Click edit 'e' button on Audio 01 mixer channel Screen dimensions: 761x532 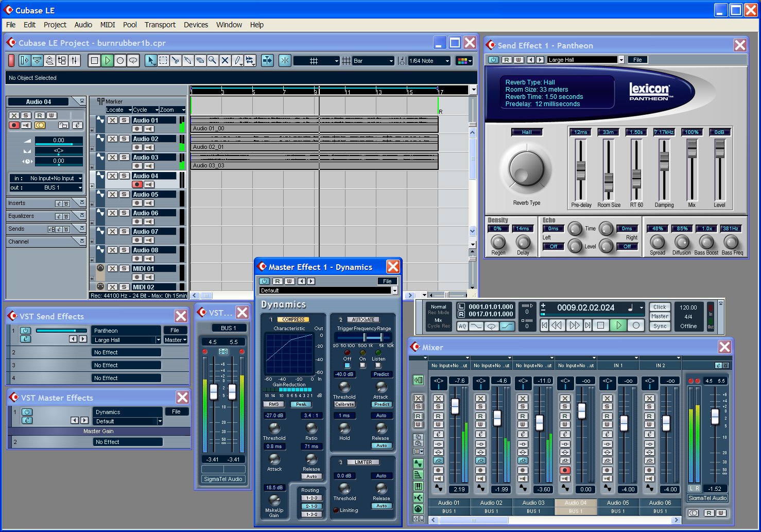438,434
